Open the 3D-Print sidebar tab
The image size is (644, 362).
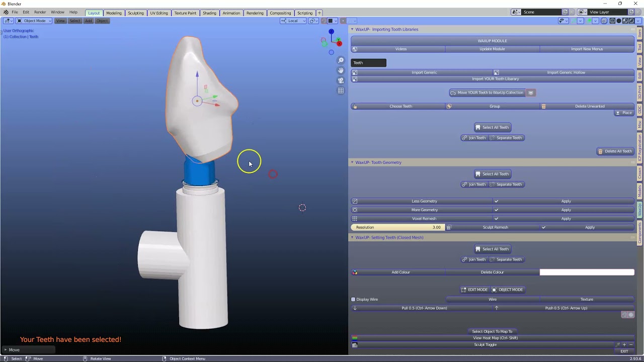coord(640,93)
